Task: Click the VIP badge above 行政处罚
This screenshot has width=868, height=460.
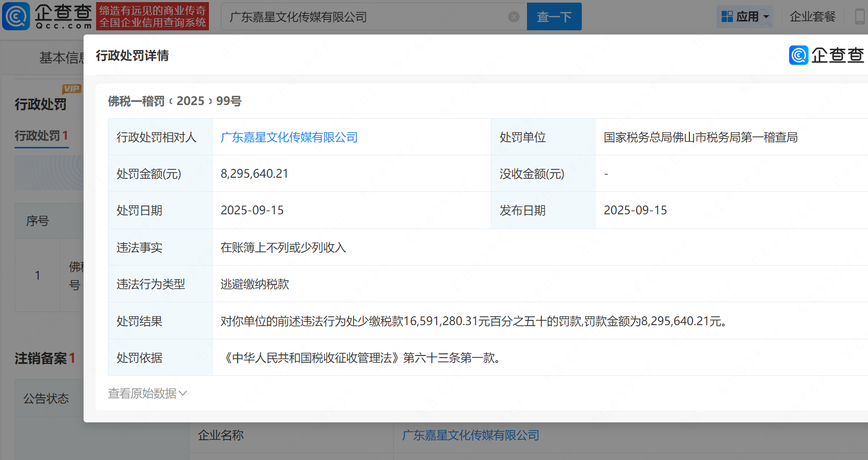Action: coord(72,88)
